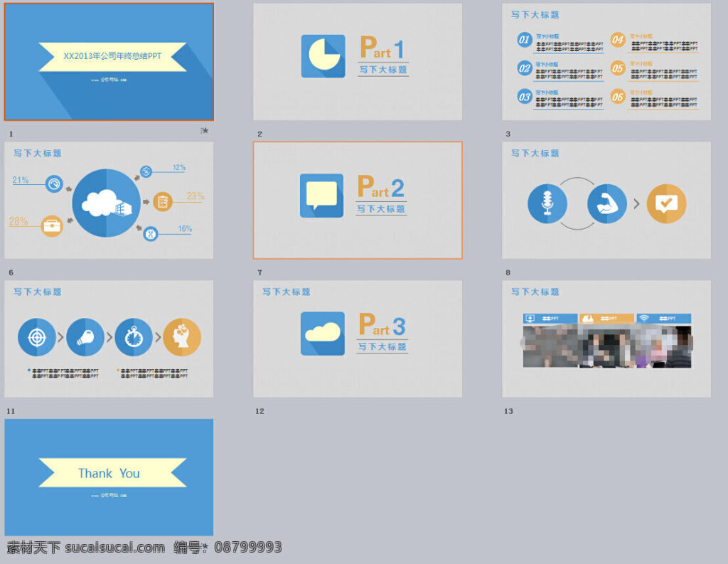Click the target crosshair circle icon
The image size is (728, 564).
tap(37, 337)
